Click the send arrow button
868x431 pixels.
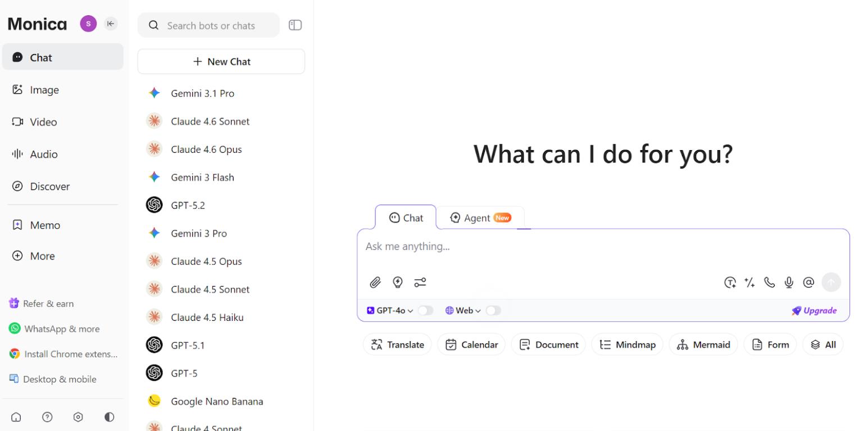point(831,282)
